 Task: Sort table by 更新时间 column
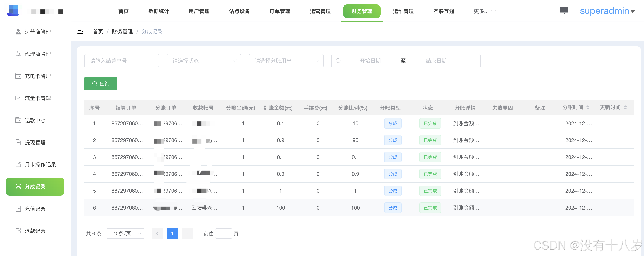(x=625, y=107)
